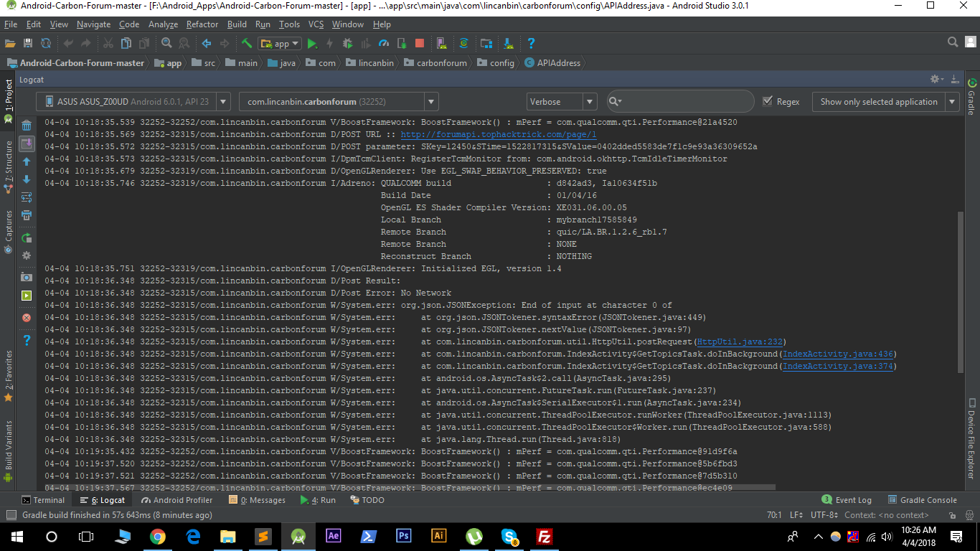
Task: Open the Messages tool window tab
Action: point(256,500)
